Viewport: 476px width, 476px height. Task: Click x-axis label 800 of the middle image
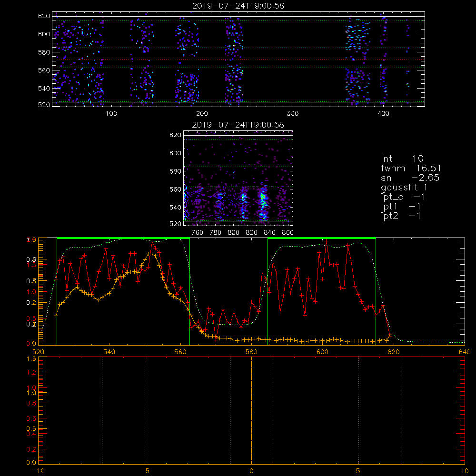[x=233, y=233]
